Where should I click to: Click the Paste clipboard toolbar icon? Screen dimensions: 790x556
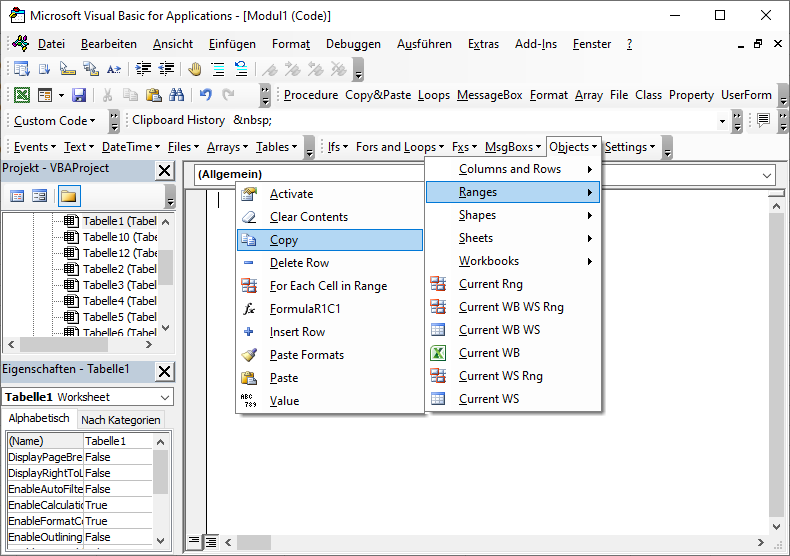pyautogui.click(x=153, y=95)
